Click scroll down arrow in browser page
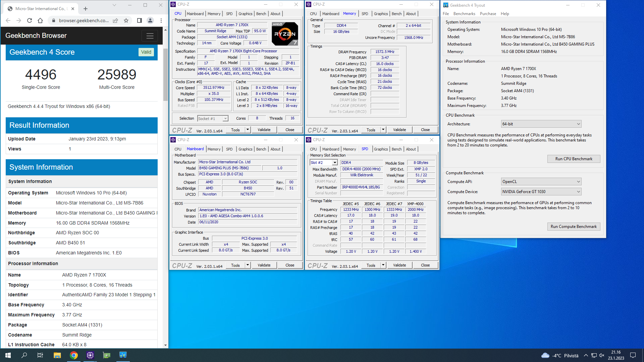 click(165, 345)
